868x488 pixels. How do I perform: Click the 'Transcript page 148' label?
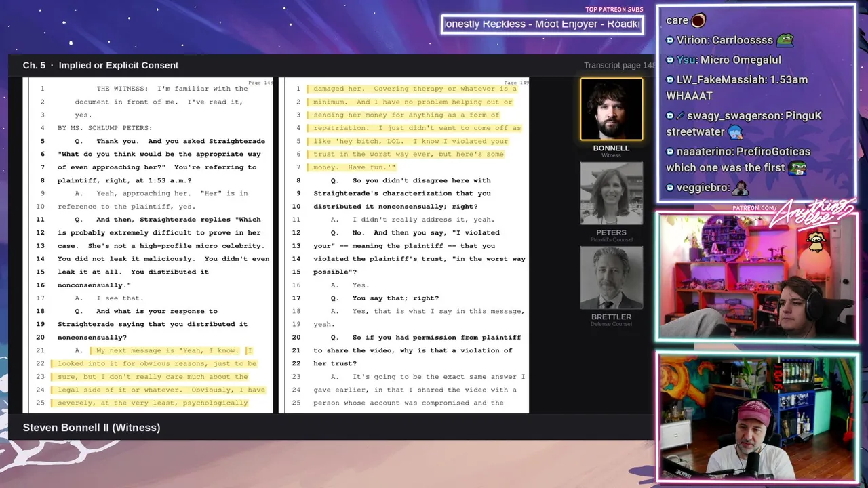pos(620,65)
